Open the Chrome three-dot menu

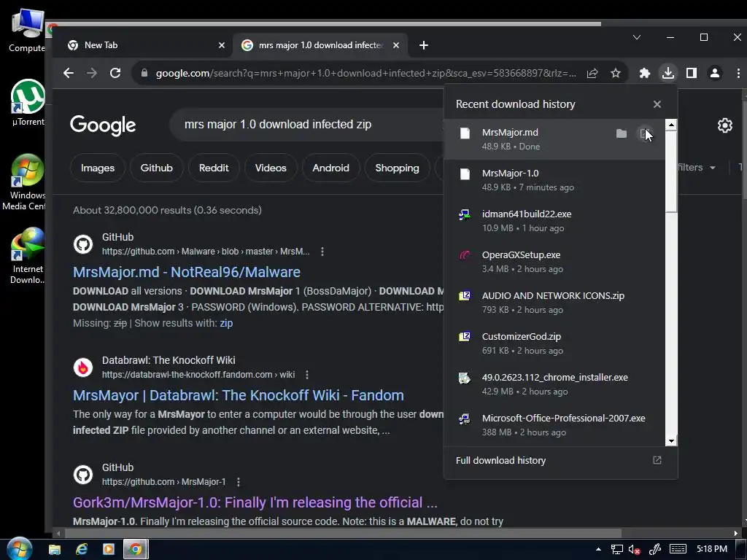(x=738, y=73)
